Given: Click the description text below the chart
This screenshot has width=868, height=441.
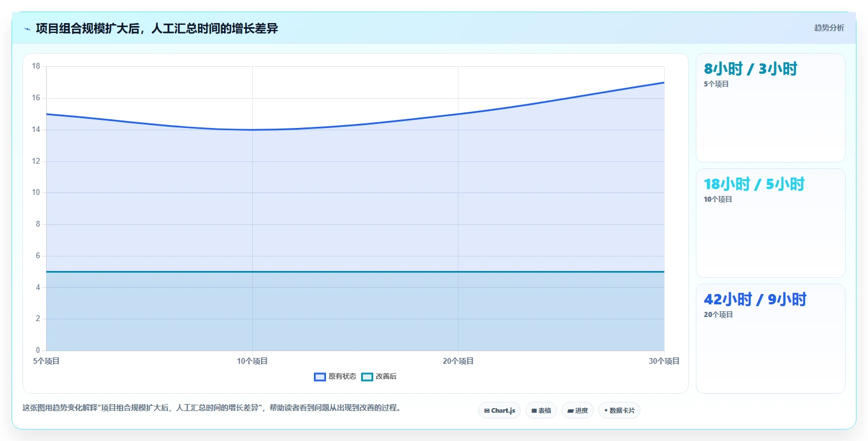Looking at the screenshot, I should [211, 408].
